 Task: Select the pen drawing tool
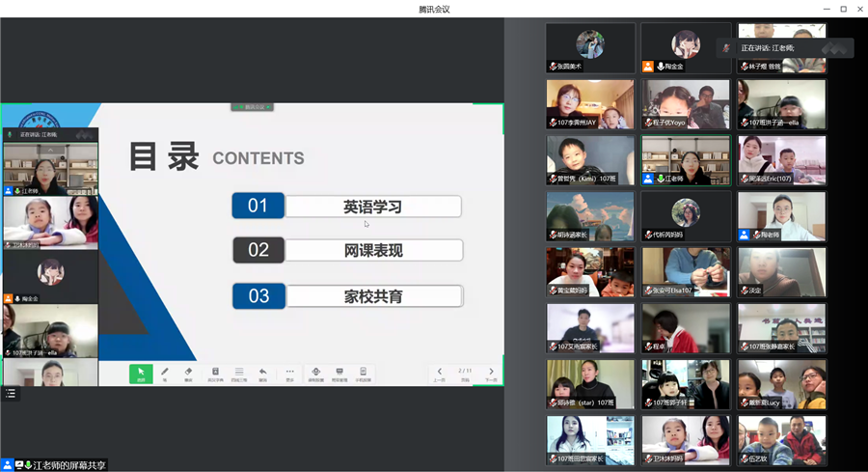[164, 374]
